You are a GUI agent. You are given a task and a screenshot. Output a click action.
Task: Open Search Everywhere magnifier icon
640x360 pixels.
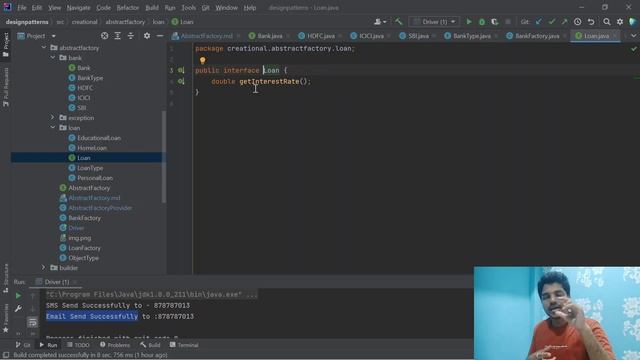click(x=607, y=22)
